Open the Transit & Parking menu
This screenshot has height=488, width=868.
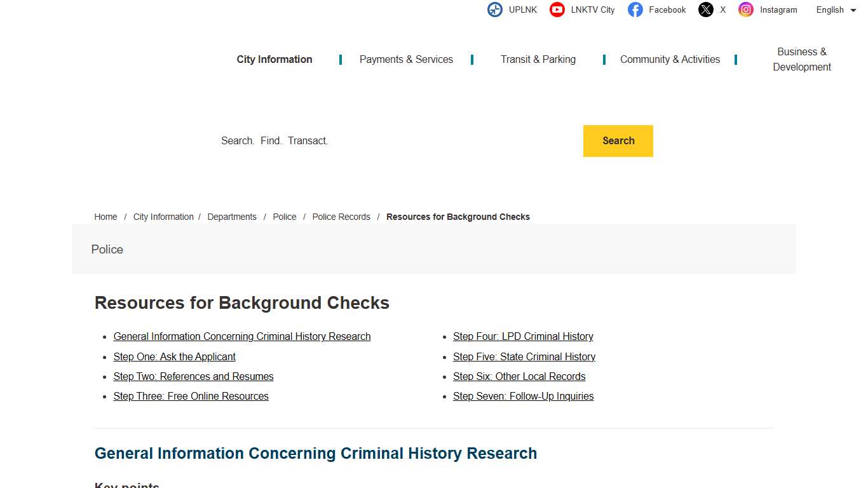click(538, 59)
